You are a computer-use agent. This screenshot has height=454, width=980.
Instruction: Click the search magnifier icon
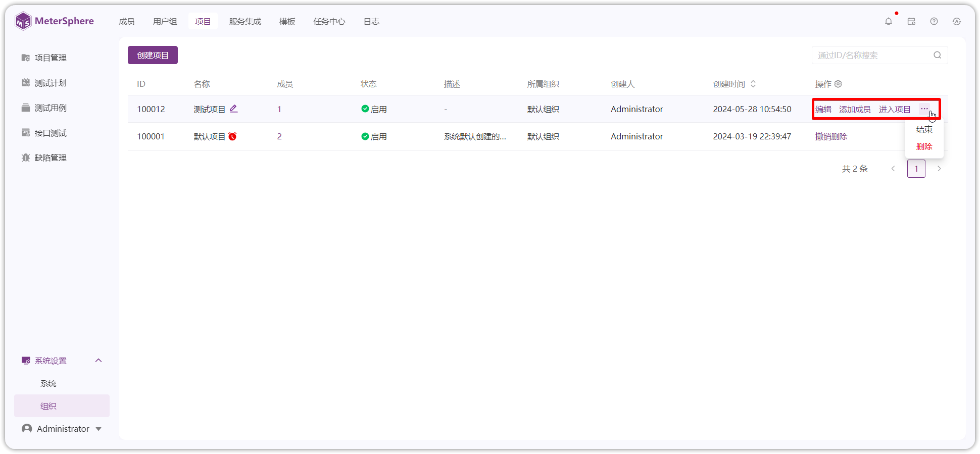(x=938, y=55)
